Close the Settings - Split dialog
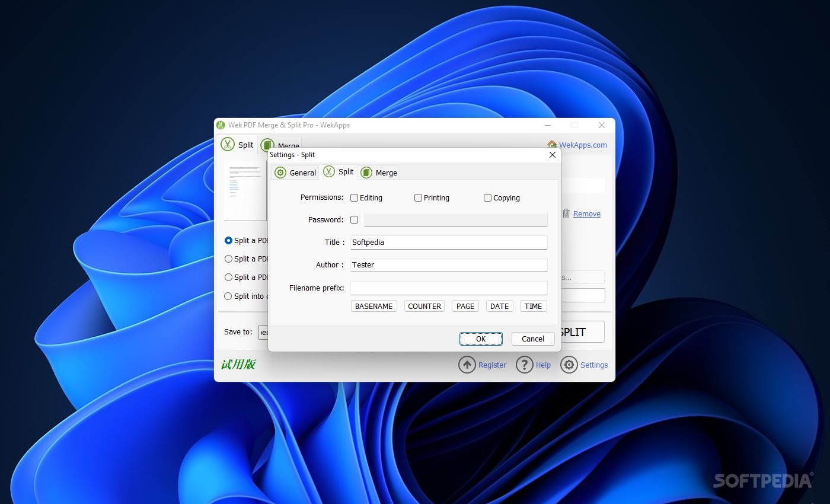 tap(553, 155)
